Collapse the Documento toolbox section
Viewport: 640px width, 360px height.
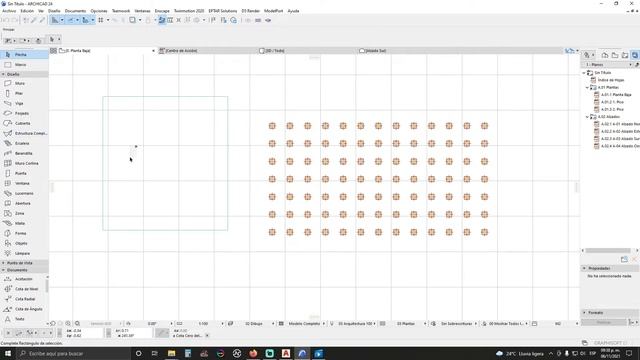(3, 270)
